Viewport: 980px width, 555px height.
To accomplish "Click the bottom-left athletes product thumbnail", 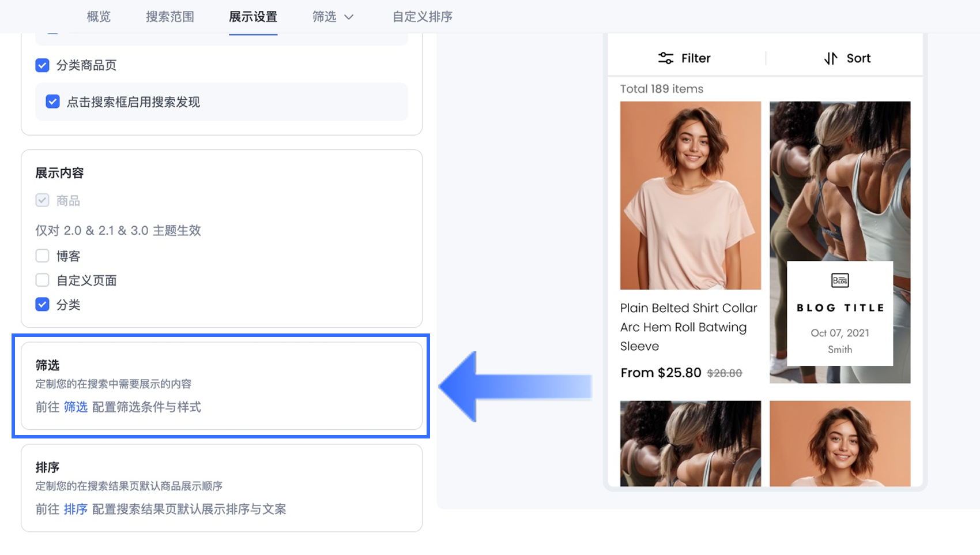I will [x=691, y=444].
